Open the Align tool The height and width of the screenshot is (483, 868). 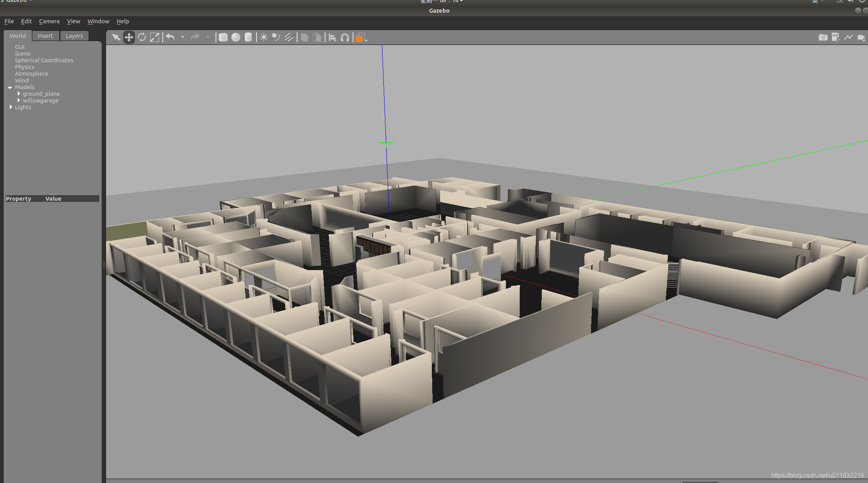333,37
